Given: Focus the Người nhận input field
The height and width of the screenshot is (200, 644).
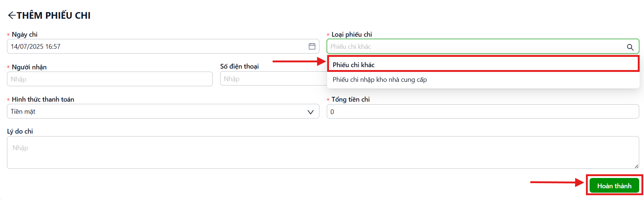Looking at the screenshot, I should click(110, 79).
